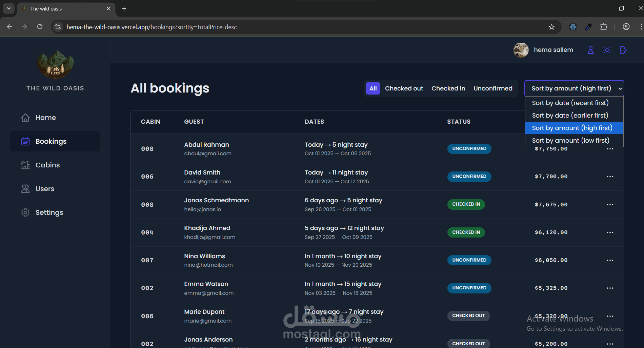Go to Home in the sidebar

[45, 118]
